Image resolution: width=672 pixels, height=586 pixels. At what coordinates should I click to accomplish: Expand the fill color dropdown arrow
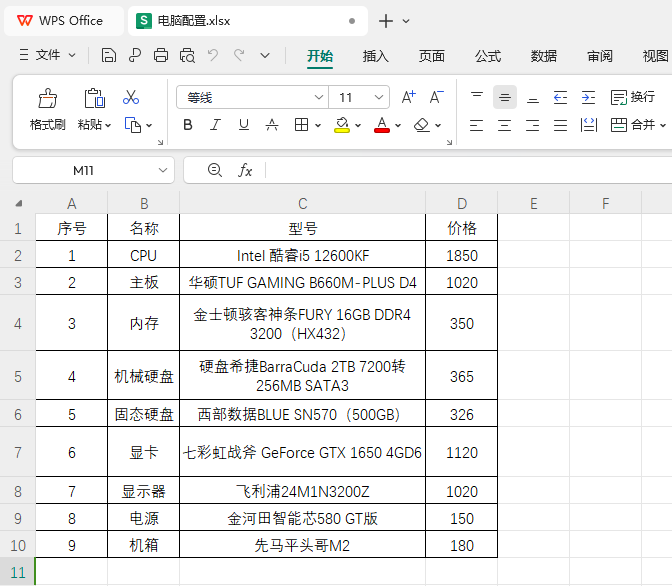358,126
